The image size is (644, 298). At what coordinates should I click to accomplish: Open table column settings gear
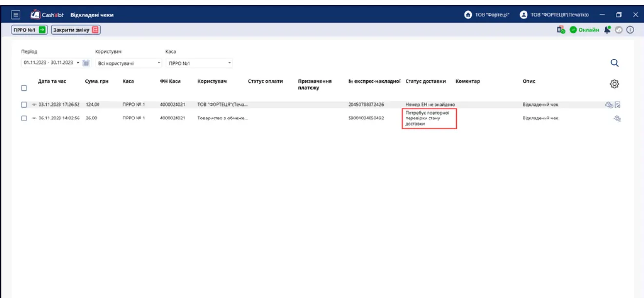[x=615, y=84]
